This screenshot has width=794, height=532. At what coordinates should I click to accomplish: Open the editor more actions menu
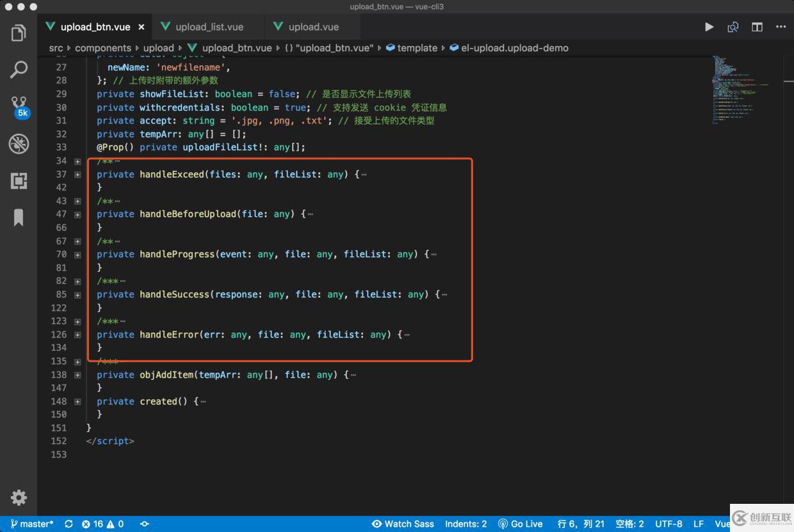pyautogui.click(x=781, y=27)
